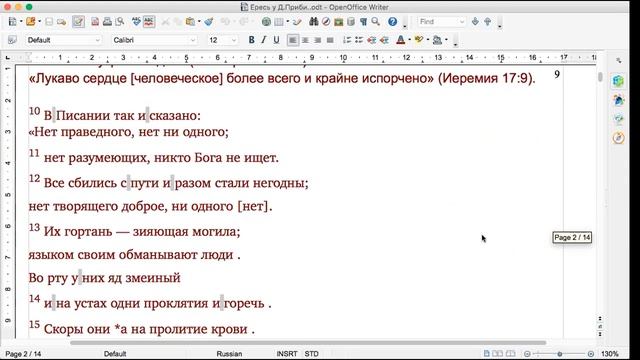The width and height of the screenshot is (640, 360).
Task: Expand the Find field history dropdown
Action: click(x=462, y=22)
